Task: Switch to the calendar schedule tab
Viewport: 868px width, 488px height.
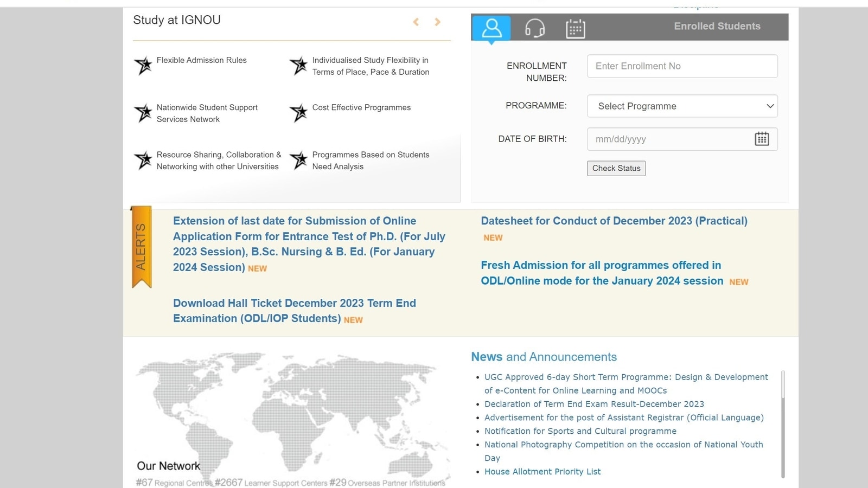Action: 576,28
